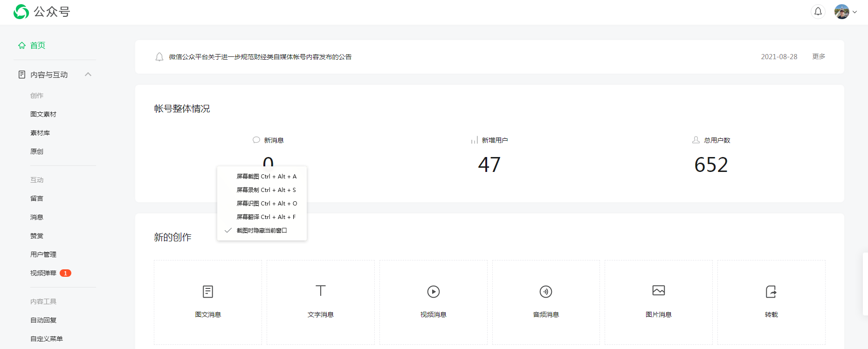This screenshot has width=868, height=349.
Task: Collapse the 内容与互动 section chevron
Action: point(88,75)
